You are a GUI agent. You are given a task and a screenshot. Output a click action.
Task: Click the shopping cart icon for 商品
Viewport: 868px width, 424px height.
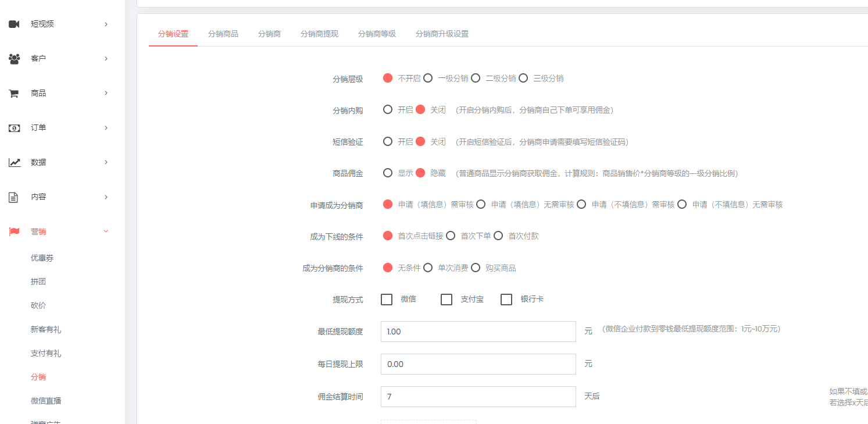[x=14, y=94]
